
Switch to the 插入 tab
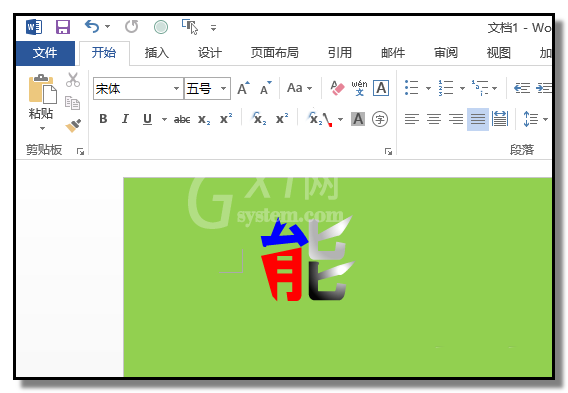157,53
